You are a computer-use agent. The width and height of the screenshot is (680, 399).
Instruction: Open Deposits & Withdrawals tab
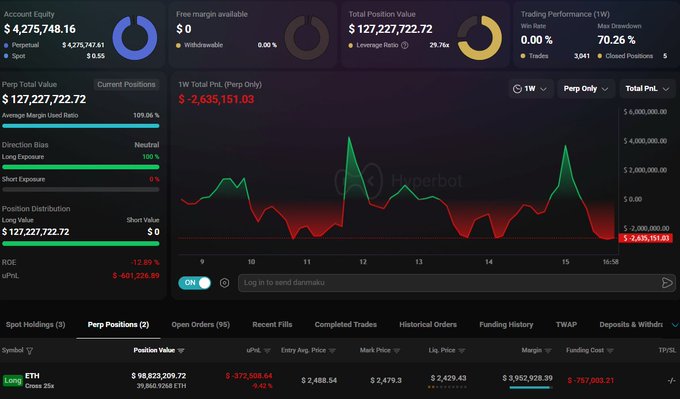click(631, 324)
